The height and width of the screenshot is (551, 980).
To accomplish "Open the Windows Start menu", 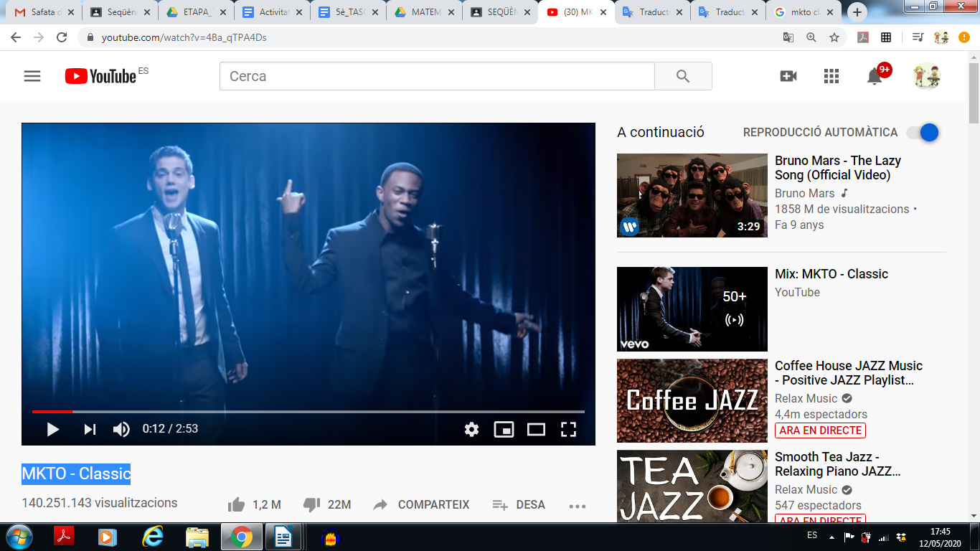I will tap(19, 537).
